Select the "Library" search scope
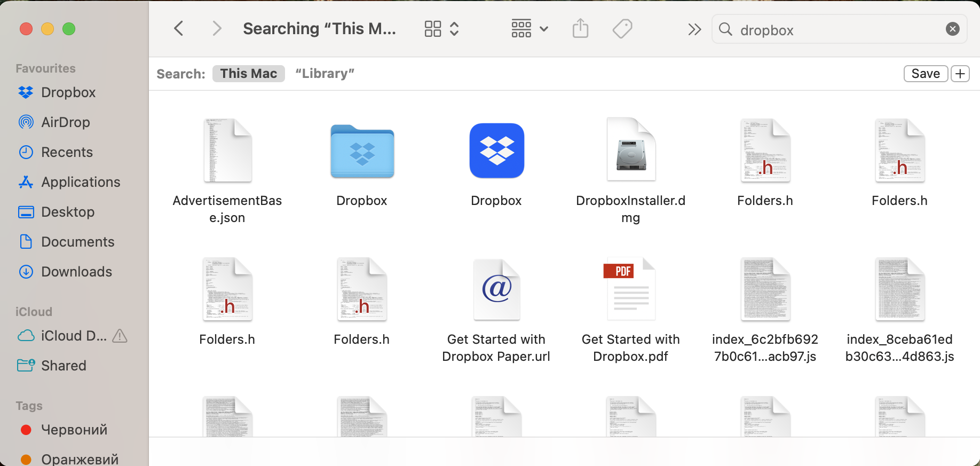The image size is (980, 466). [x=325, y=74]
